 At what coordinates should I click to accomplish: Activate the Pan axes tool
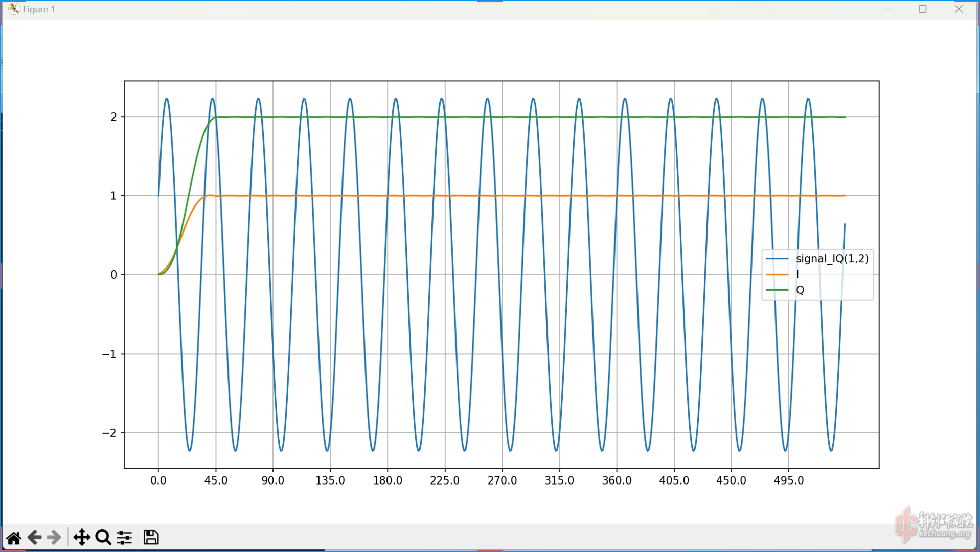click(x=82, y=538)
